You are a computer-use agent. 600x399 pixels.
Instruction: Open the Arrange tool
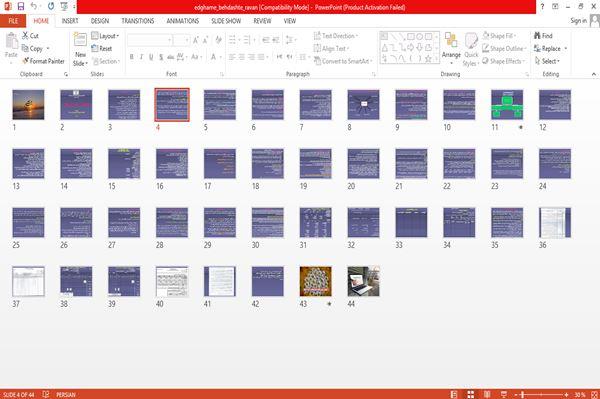point(451,48)
